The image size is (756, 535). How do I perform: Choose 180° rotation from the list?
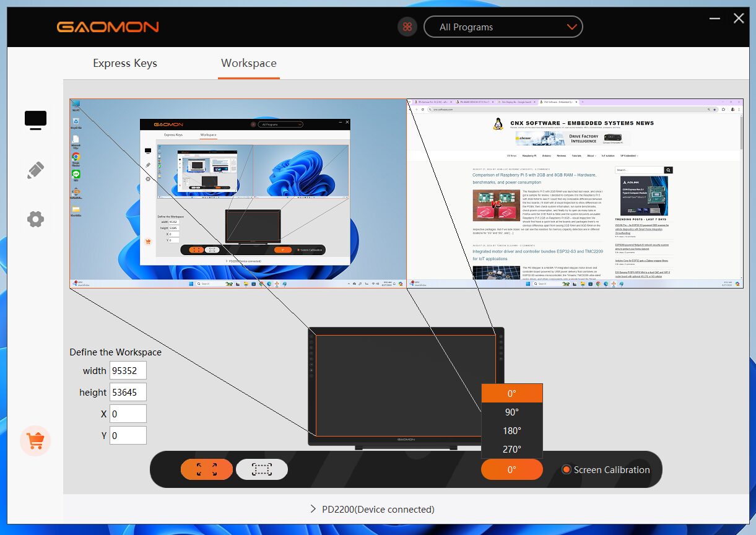pyautogui.click(x=511, y=430)
